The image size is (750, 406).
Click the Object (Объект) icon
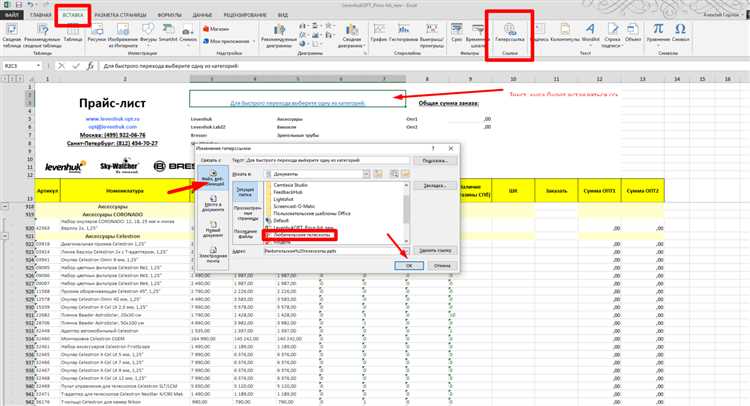click(x=632, y=30)
